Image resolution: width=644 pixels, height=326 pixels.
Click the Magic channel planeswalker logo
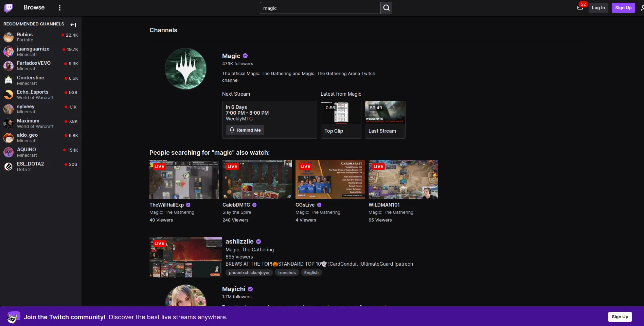pos(185,69)
